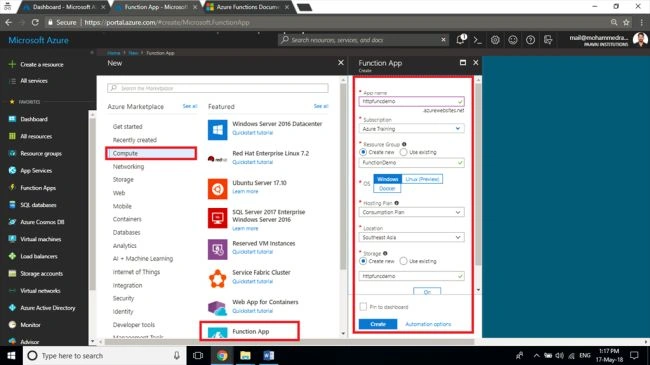This screenshot has width=650, height=365.
Task: Check Pin to dashboard checkbox
Action: coord(364,307)
